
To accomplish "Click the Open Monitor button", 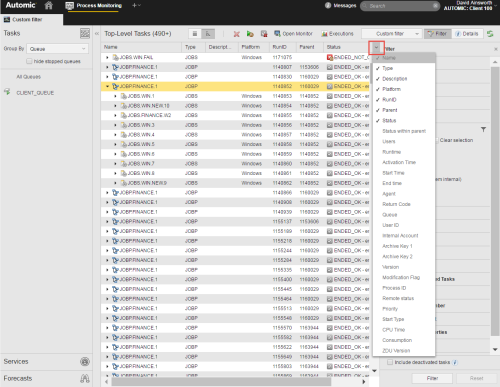I will point(293,34).
